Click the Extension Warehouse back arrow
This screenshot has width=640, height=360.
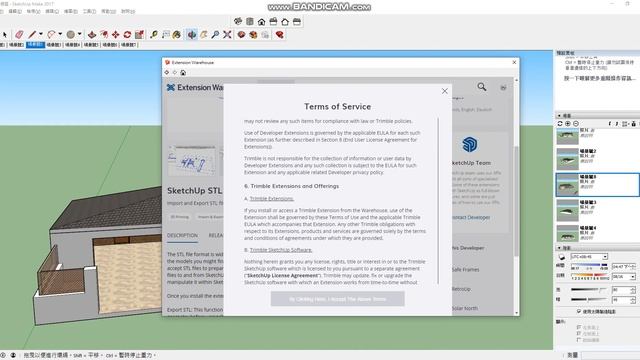pos(167,72)
